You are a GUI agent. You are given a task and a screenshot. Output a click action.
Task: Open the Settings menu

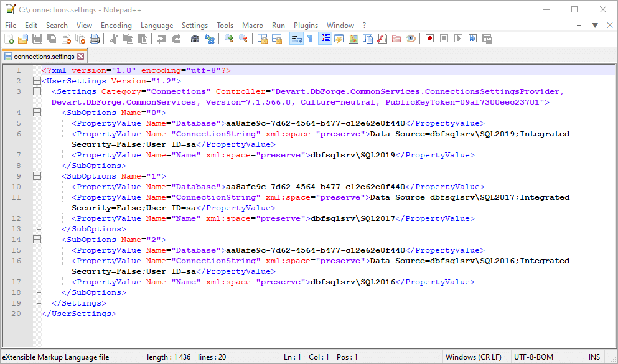(x=195, y=26)
